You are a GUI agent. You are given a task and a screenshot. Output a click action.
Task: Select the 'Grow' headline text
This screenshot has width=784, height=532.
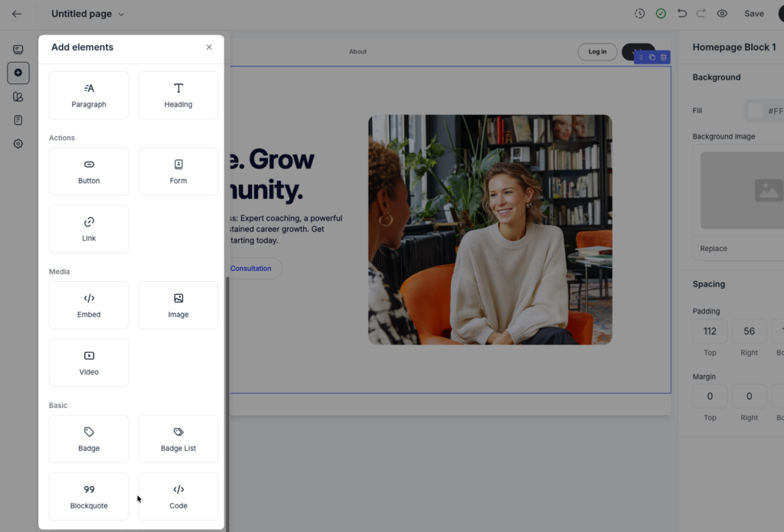282,160
